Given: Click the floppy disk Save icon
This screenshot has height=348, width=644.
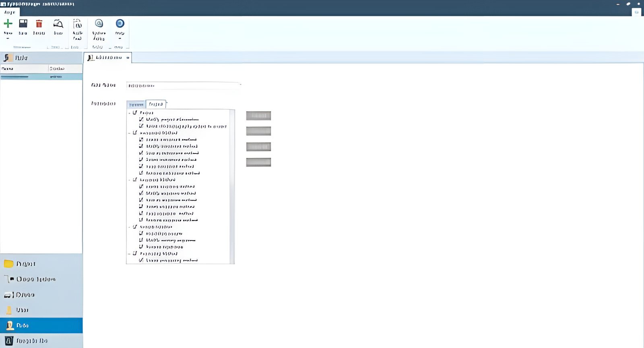Looking at the screenshot, I should click(x=23, y=24).
